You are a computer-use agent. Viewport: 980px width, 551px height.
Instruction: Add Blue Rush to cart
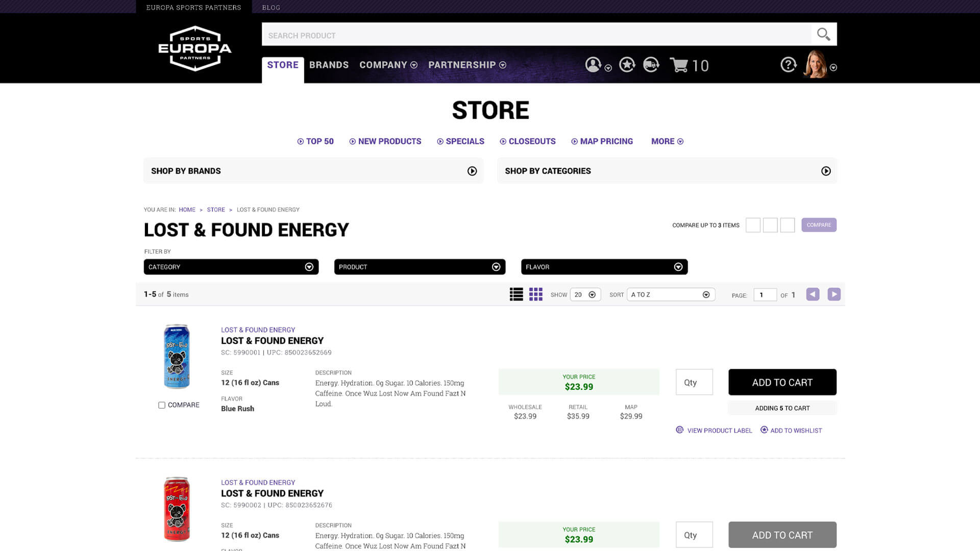click(x=782, y=382)
